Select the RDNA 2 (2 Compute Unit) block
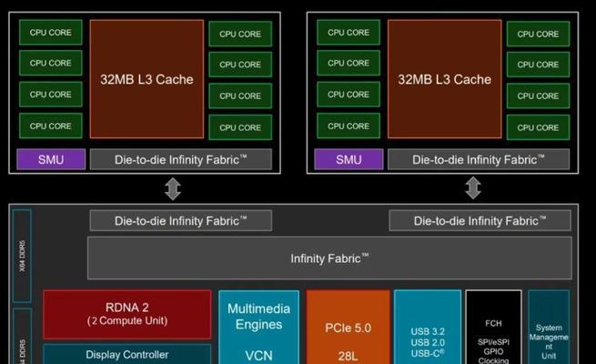The height and width of the screenshot is (364, 596). pos(127,314)
